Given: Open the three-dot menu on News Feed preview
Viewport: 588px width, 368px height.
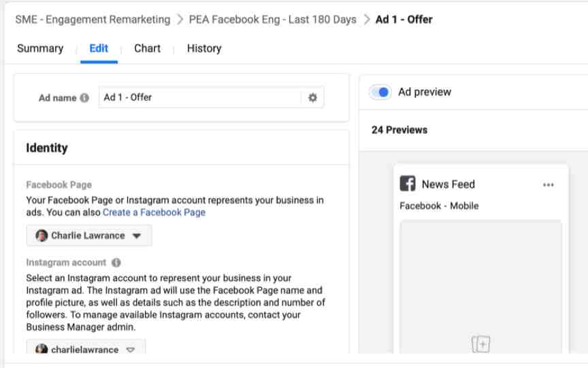Looking at the screenshot, I should pos(549,185).
